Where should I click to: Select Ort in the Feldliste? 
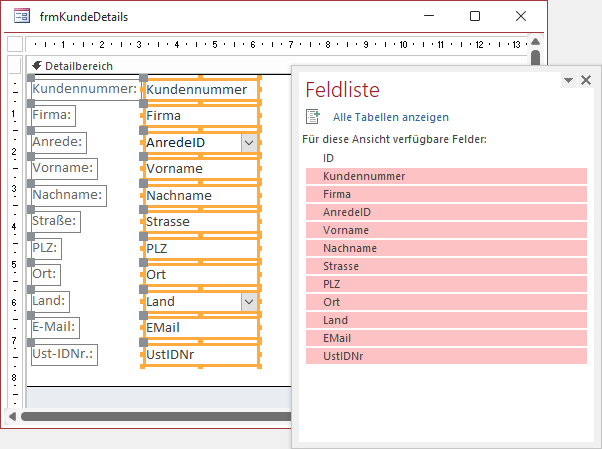pos(446,302)
